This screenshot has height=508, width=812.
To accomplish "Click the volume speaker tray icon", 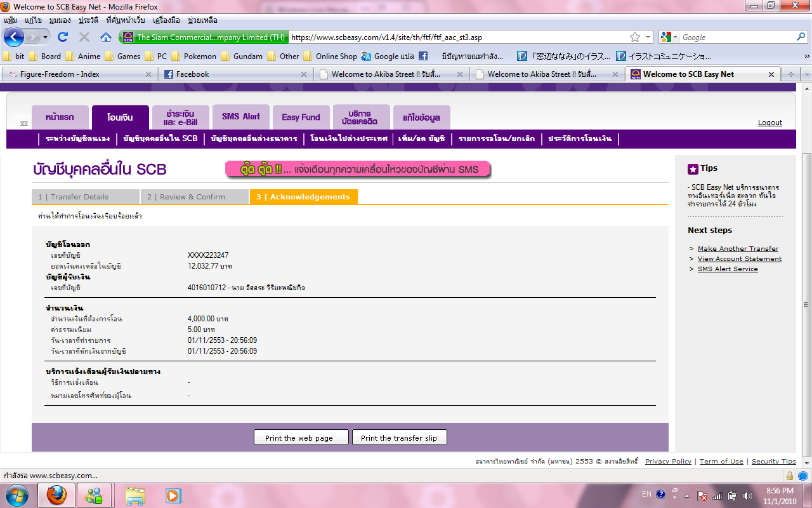I will click(748, 495).
